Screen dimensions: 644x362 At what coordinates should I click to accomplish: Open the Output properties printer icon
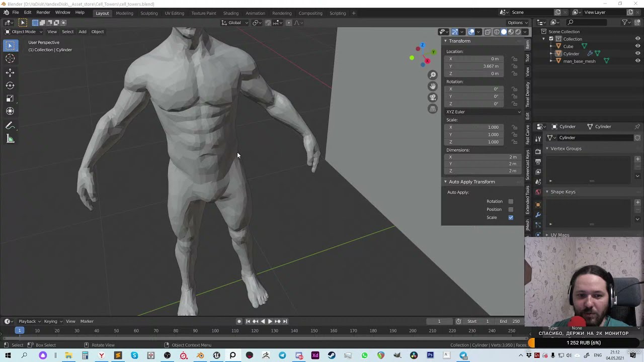[538, 161]
